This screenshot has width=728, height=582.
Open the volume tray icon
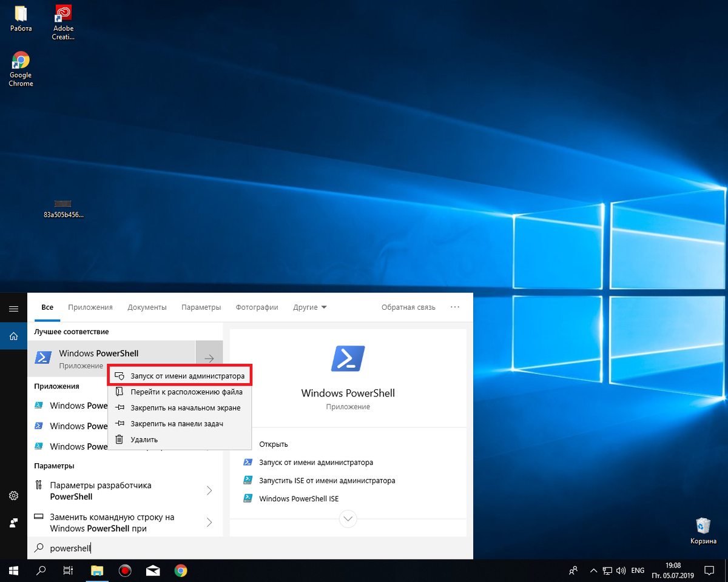point(620,570)
